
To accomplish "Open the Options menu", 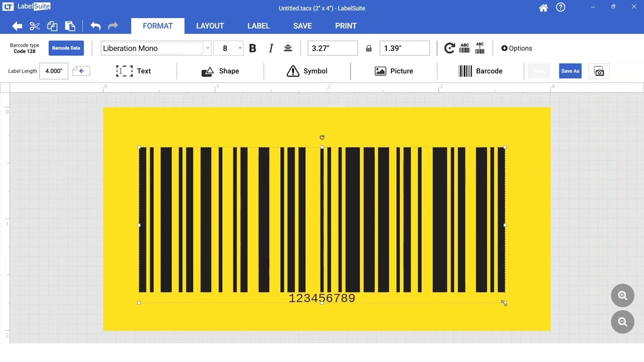I will 517,48.
